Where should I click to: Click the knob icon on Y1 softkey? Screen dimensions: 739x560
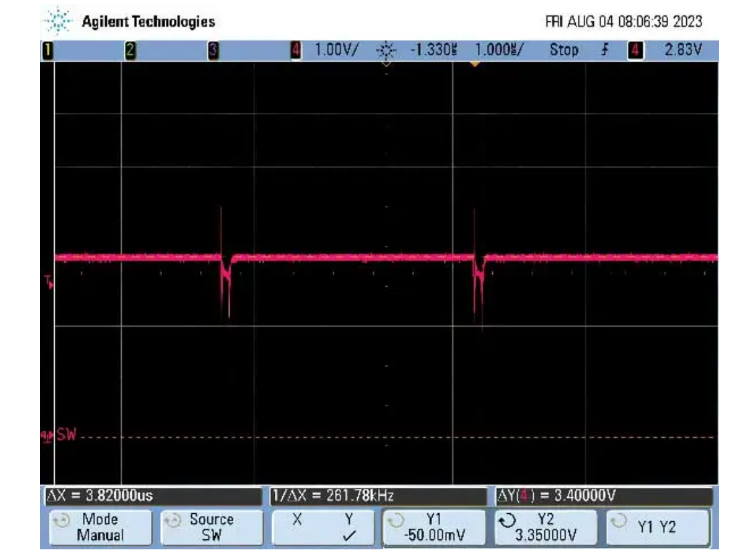tap(396, 521)
